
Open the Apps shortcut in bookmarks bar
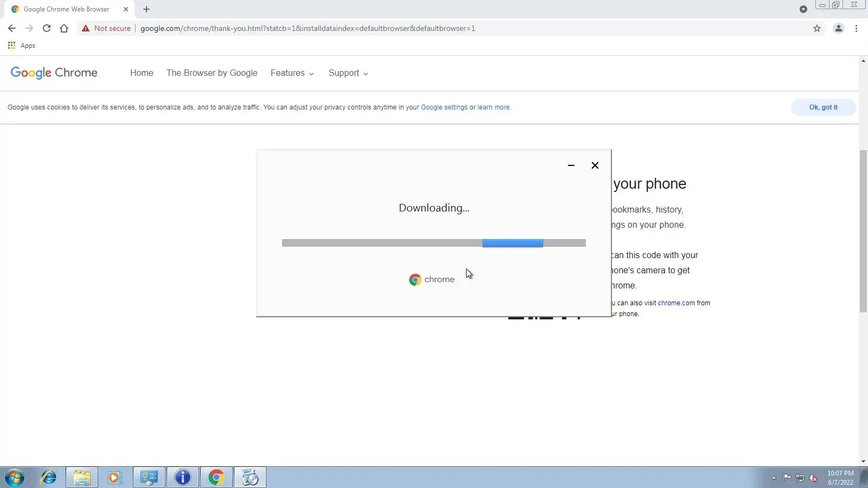(22, 46)
